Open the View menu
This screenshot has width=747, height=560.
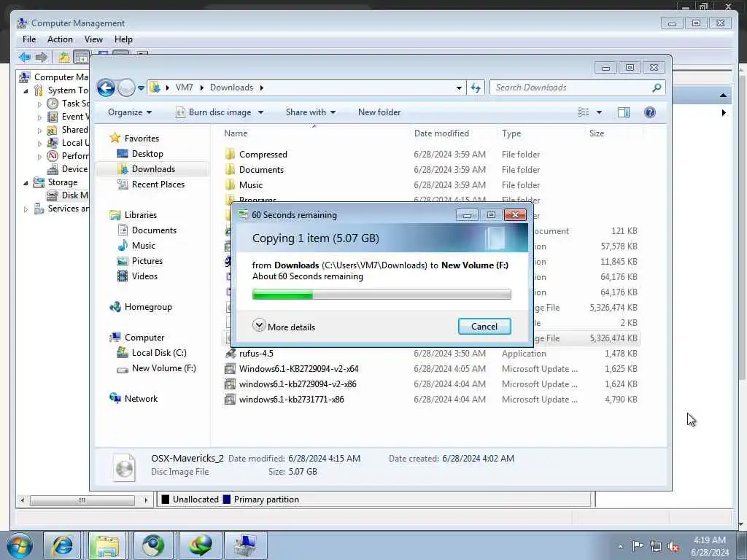[x=93, y=39]
